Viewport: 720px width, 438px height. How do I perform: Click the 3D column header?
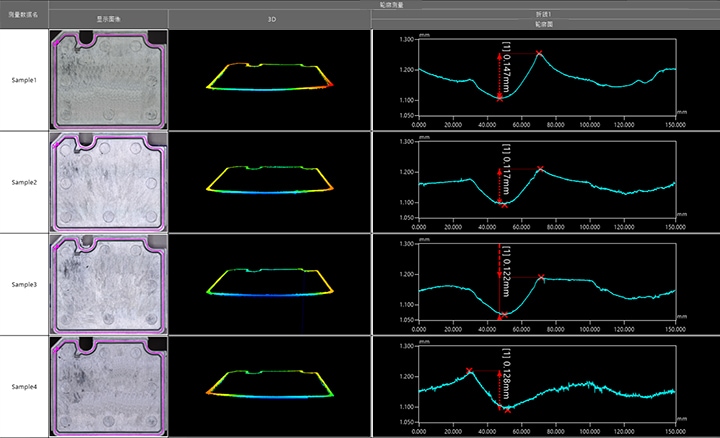click(x=269, y=19)
